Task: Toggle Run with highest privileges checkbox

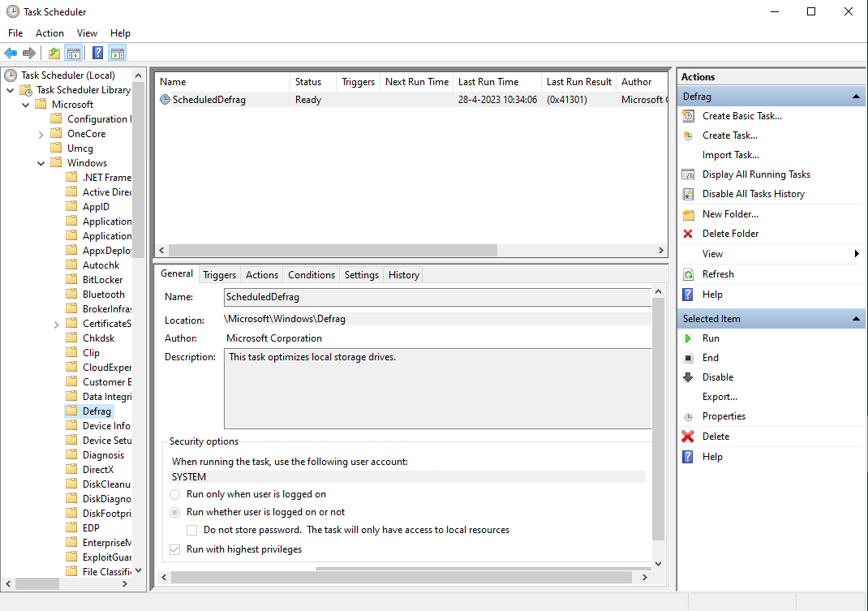Action: 175,549
